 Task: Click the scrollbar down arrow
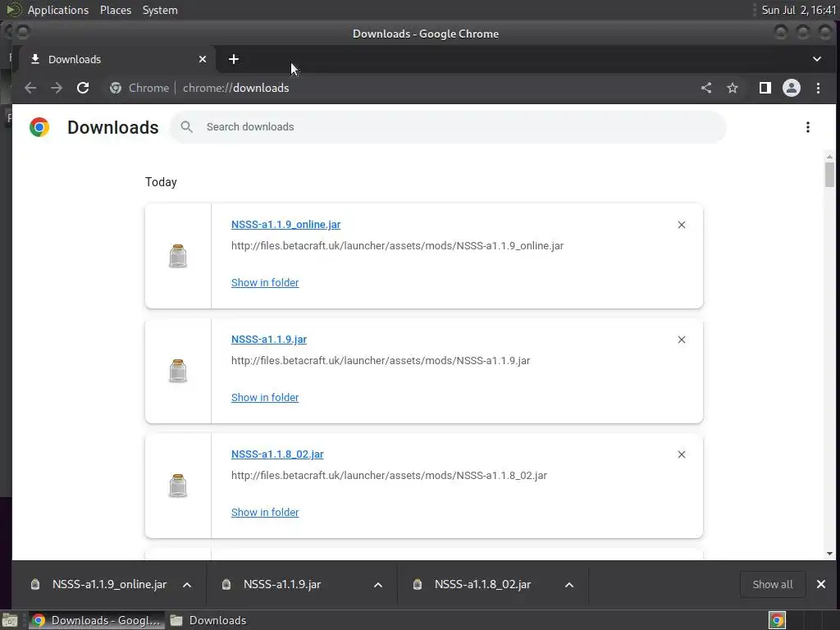(x=829, y=554)
